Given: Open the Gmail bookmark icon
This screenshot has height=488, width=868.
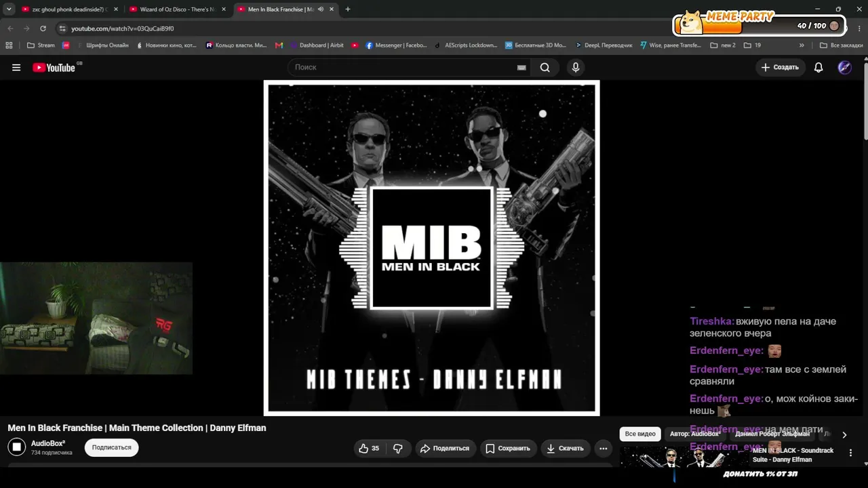Looking at the screenshot, I should [279, 45].
